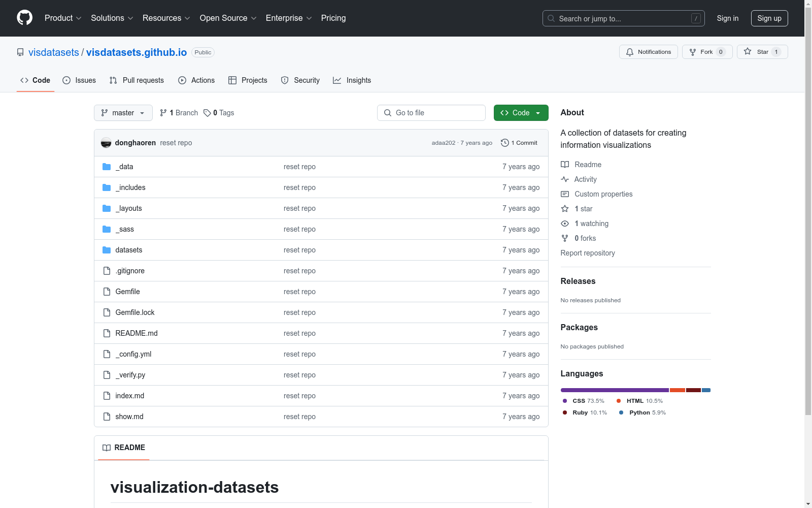Expand the Solutions menu

(112, 18)
